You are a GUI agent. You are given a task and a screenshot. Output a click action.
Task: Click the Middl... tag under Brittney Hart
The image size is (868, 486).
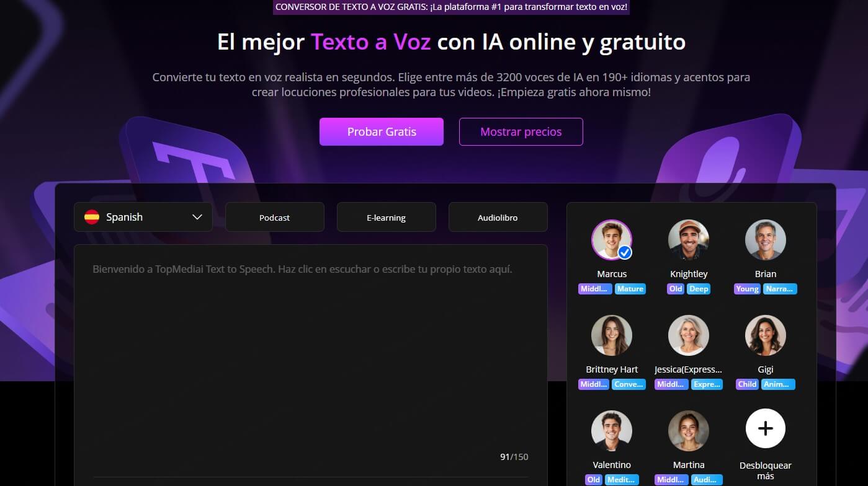tap(594, 384)
